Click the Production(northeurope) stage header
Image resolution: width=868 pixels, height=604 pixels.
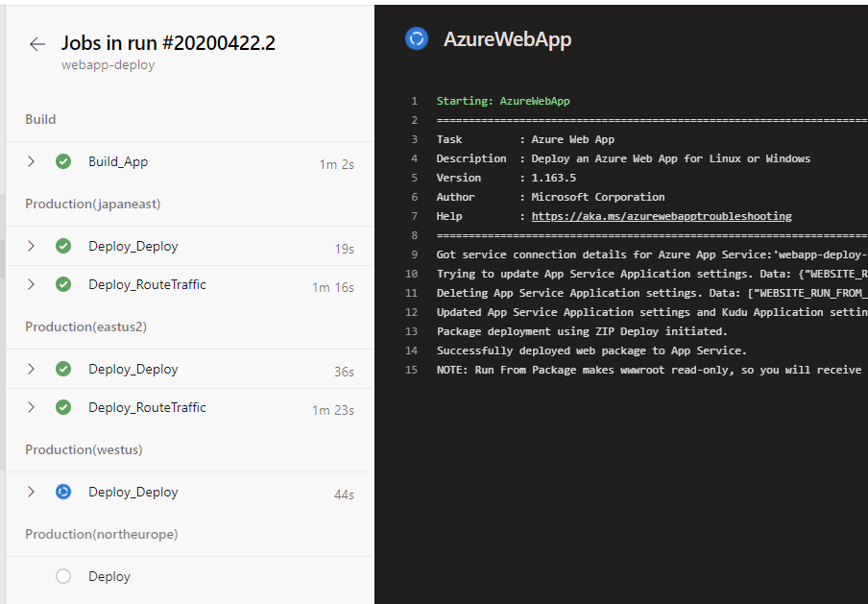coord(102,534)
